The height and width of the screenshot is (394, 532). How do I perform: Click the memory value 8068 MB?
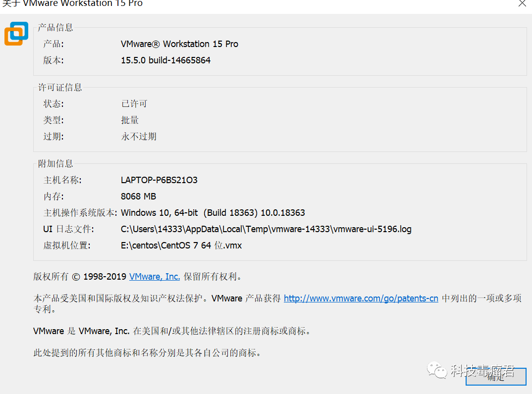[x=138, y=197]
